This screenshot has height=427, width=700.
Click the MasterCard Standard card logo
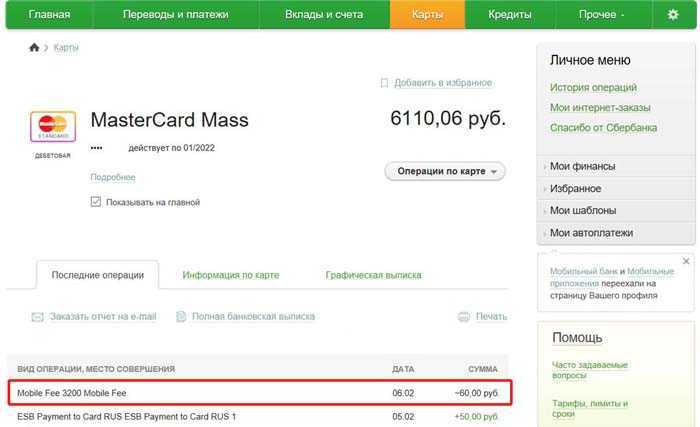tap(53, 126)
